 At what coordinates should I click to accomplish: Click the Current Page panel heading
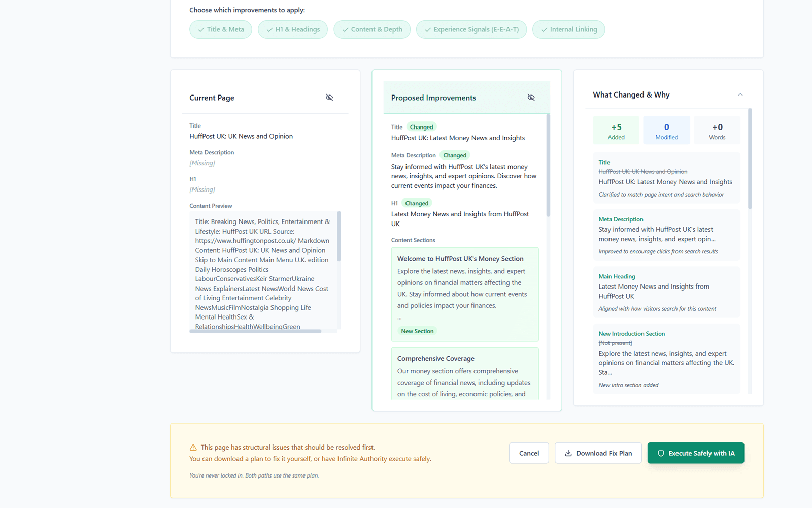pos(212,98)
